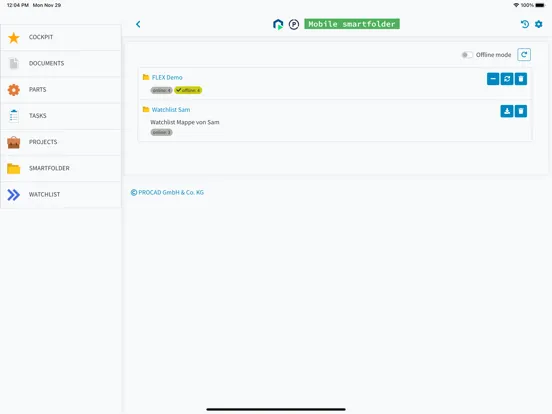Delete the Watchlist Sam folder
The height and width of the screenshot is (414, 552).
click(521, 111)
